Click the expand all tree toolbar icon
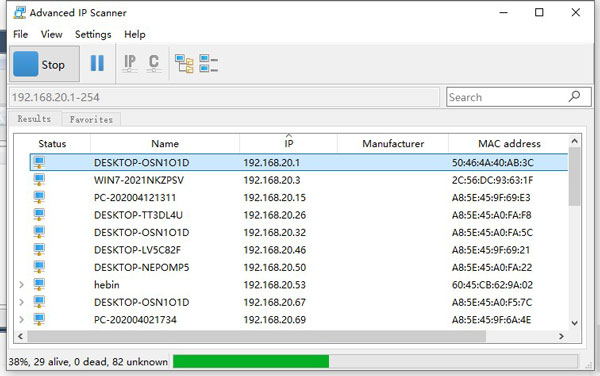Viewport: 600px width, 376px height. point(184,63)
